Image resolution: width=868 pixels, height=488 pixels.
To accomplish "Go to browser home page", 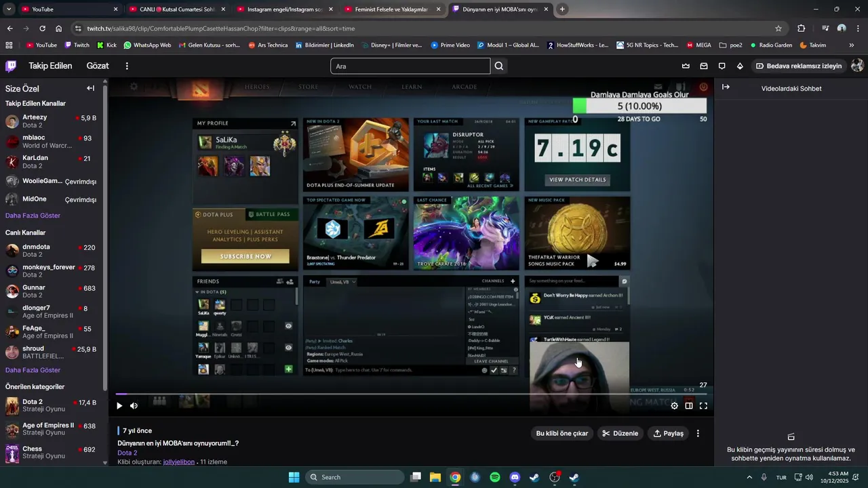I will click(59, 28).
